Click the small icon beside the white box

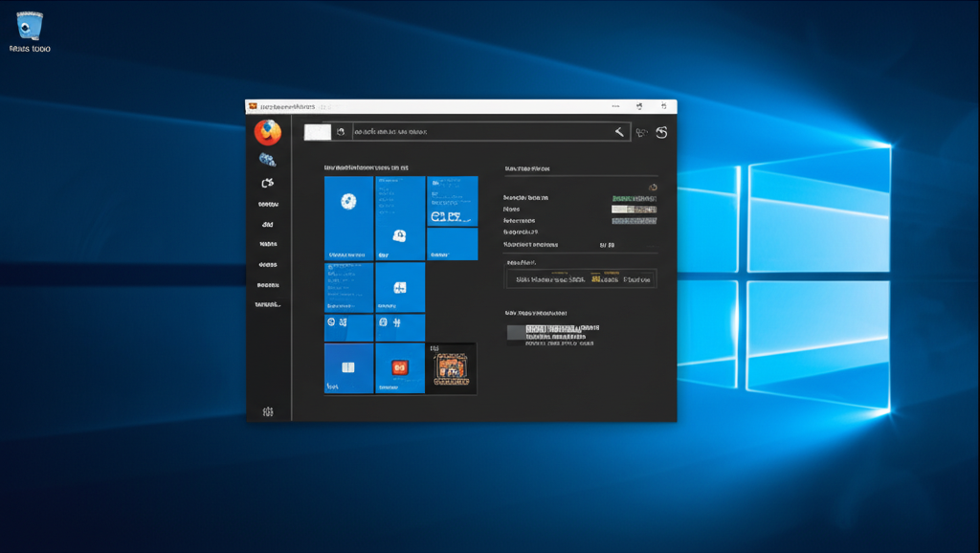click(340, 132)
